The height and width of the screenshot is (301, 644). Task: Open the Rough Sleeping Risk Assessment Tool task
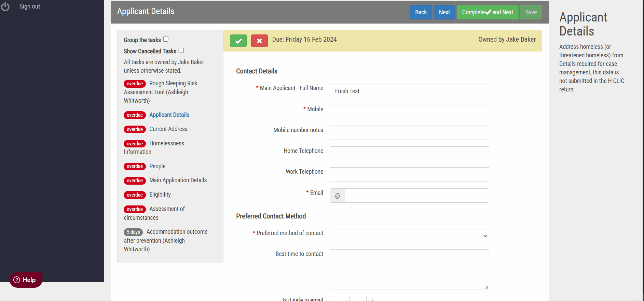click(161, 92)
